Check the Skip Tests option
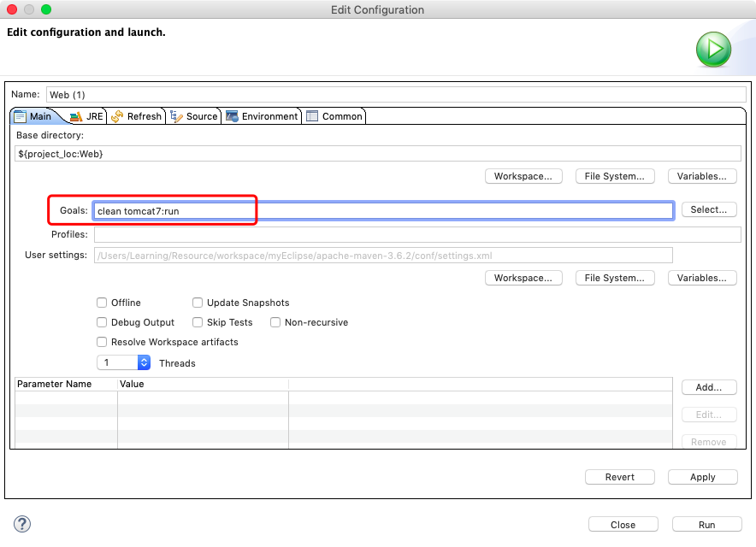 [x=198, y=322]
